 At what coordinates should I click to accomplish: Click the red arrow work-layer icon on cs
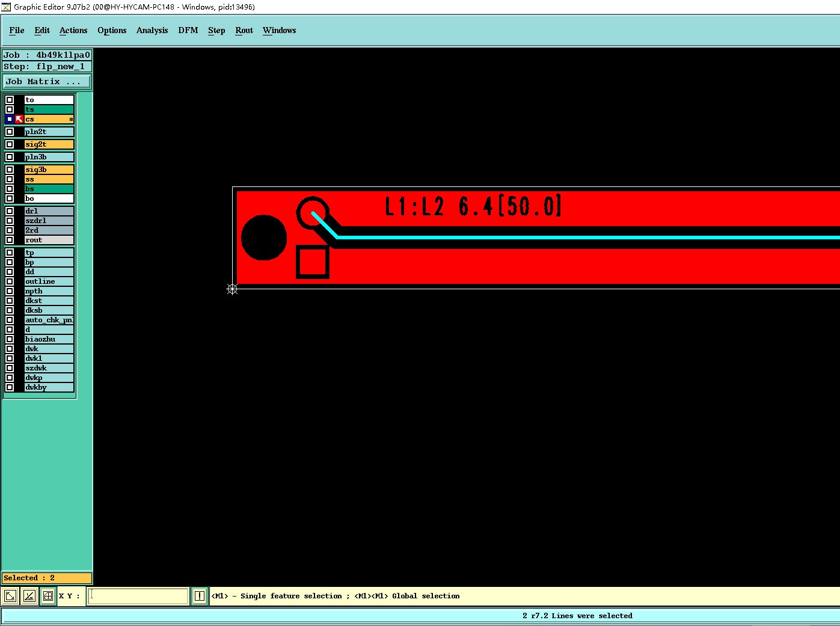click(19, 119)
